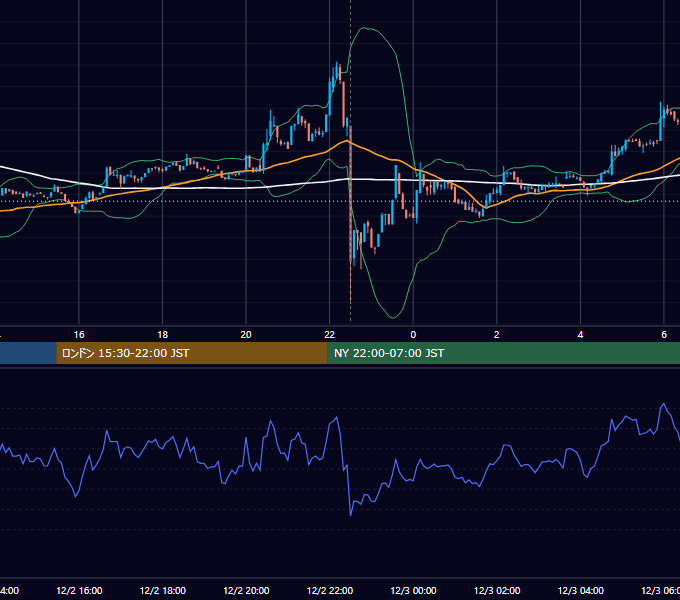The image size is (680, 600).
Task: Select the NY 22:00-07:00 JST session bar
Action: click(503, 353)
